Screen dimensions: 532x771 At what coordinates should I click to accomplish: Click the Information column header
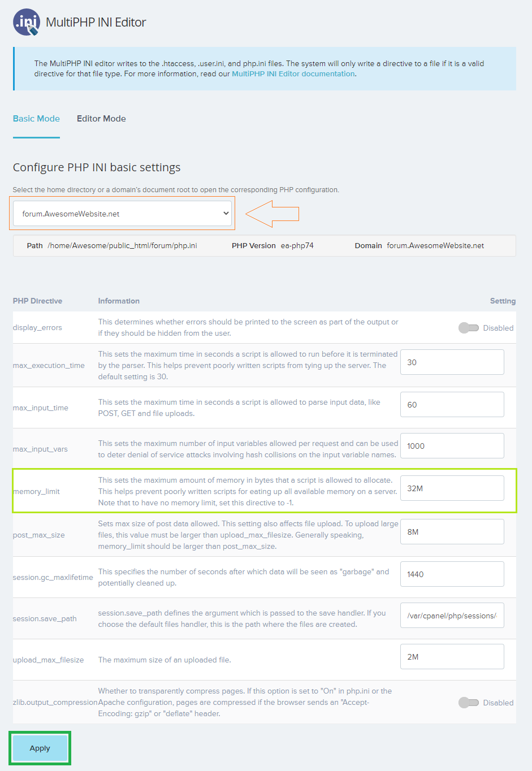(119, 301)
